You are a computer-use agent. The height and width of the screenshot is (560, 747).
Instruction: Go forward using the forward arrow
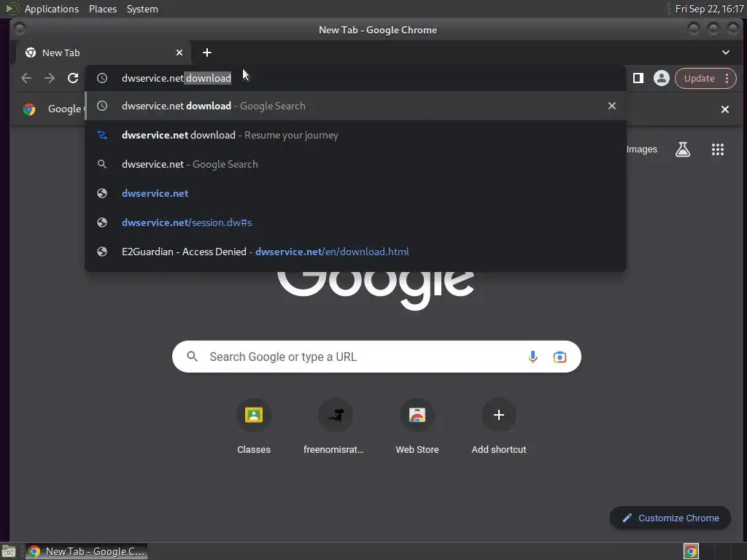(x=50, y=78)
